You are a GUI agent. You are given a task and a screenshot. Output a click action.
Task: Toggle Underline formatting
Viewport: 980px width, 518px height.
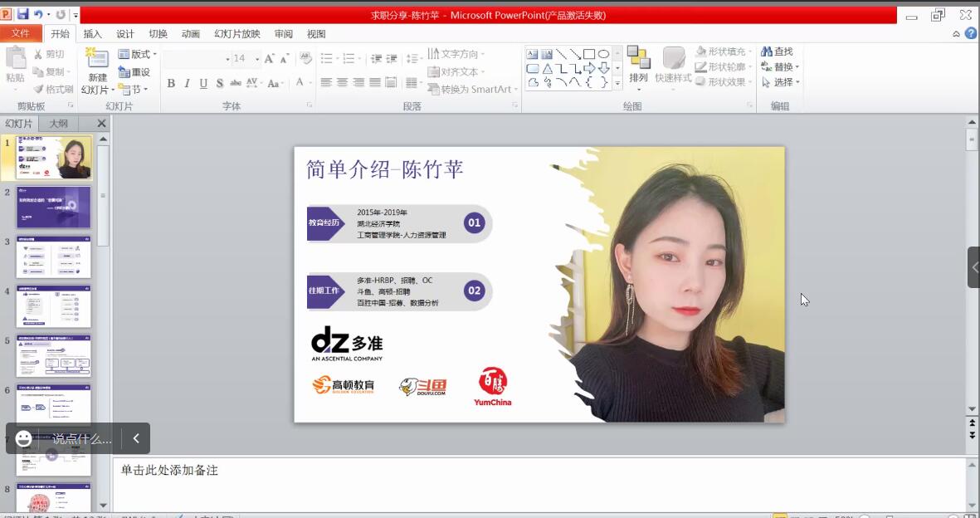click(203, 83)
